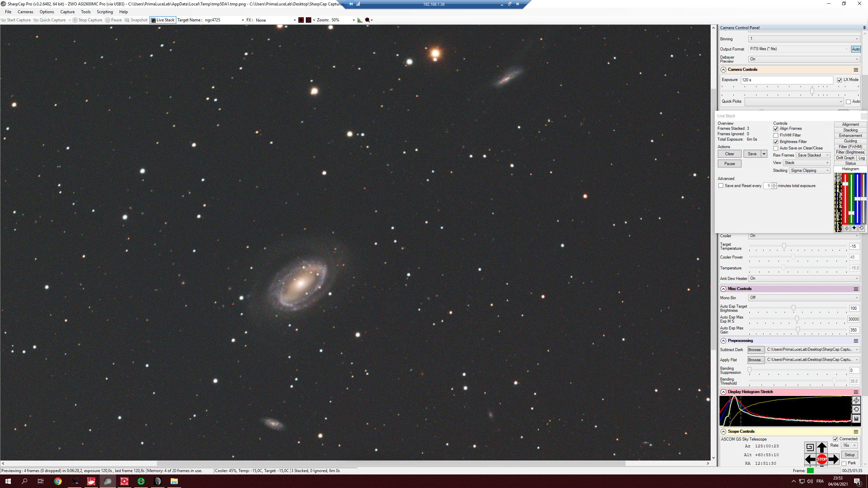Viewport: 868px width, 488px height.
Task: Click the Snapshot toolbar button
Action: coord(136,20)
